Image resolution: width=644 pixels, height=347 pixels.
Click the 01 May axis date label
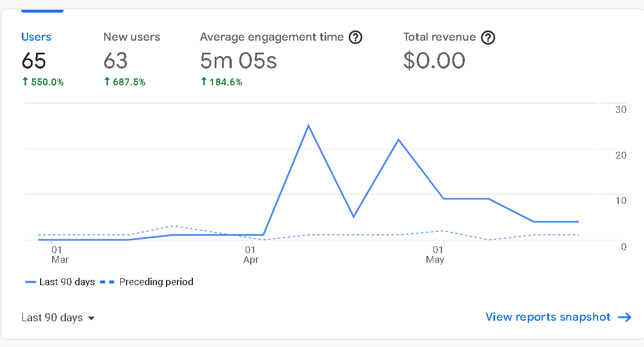click(436, 255)
